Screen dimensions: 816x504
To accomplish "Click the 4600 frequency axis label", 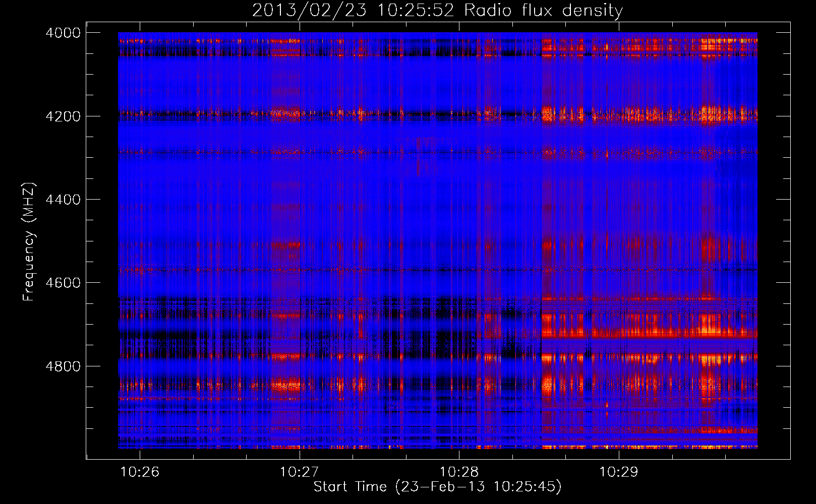I will (x=63, y=283).
